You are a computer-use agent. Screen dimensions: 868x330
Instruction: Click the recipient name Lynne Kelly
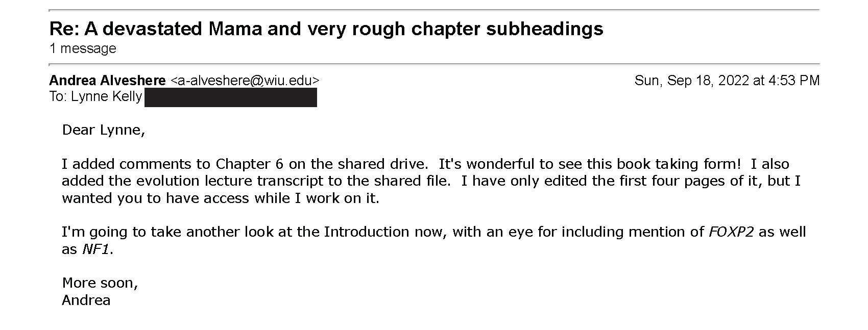(106, 96)
